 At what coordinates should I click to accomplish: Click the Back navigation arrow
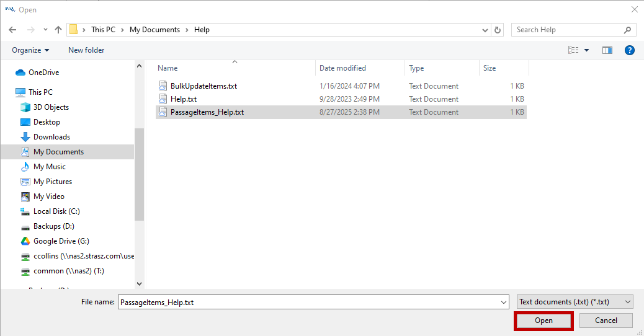tap(12, 30)
